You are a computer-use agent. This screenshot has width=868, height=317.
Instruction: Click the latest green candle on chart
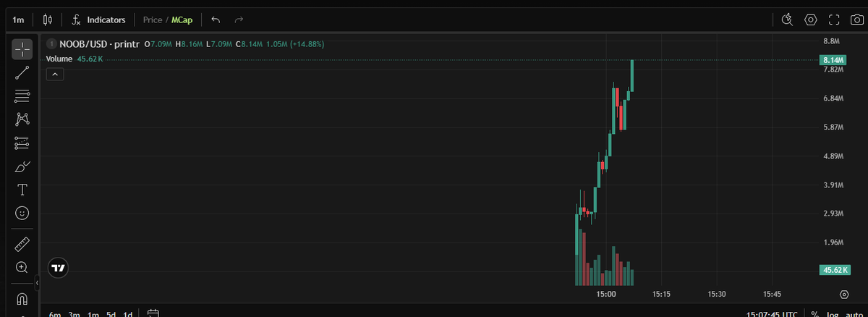(x=632, y=76)
